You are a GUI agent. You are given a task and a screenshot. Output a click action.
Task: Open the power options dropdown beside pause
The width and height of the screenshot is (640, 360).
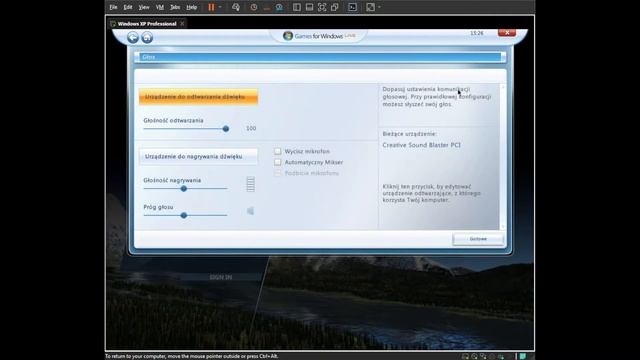(220, 7)
